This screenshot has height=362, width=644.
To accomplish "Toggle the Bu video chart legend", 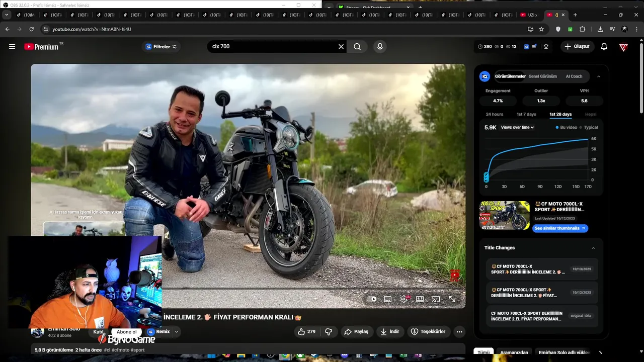I will pyautogui.click(x=567, y=128).
